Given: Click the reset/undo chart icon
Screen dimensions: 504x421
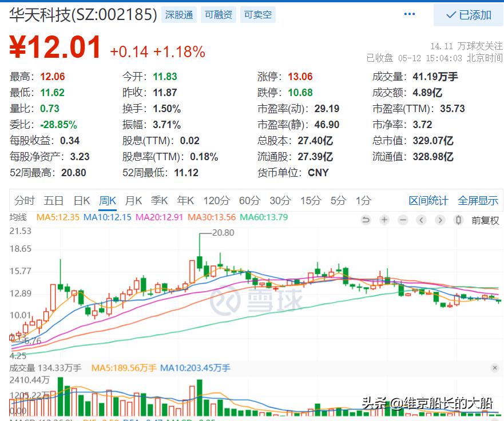Looking at the screenshot, I should (x=366, y=220).
